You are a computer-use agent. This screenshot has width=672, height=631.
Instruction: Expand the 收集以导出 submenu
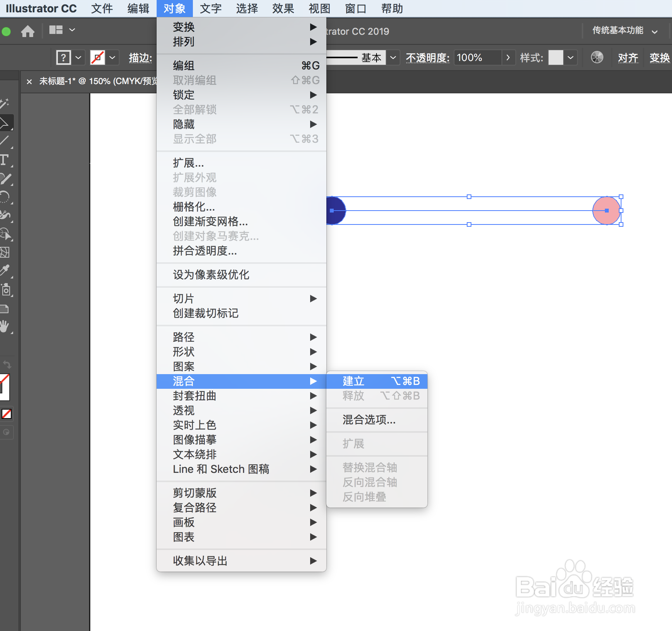pos(241,561)
